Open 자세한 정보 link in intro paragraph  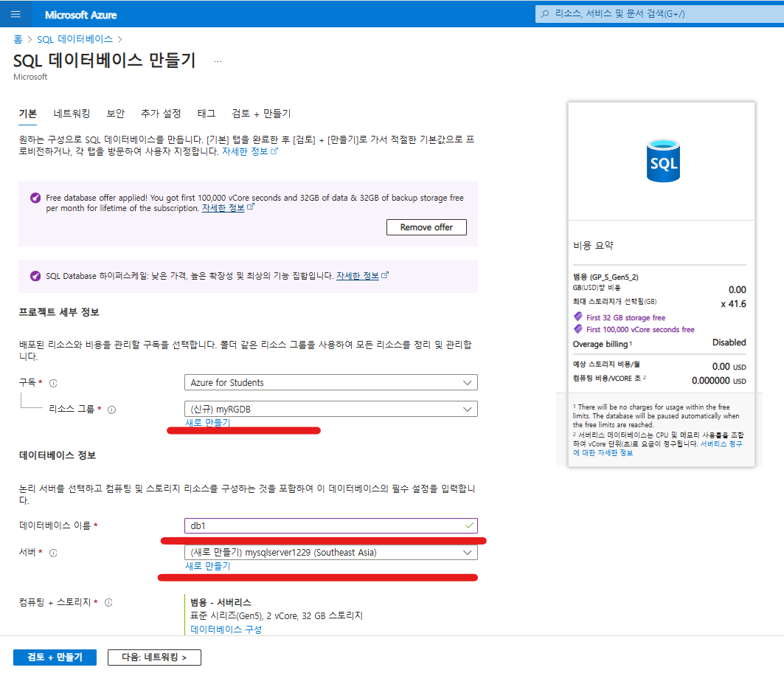click(x=245, y=151)
